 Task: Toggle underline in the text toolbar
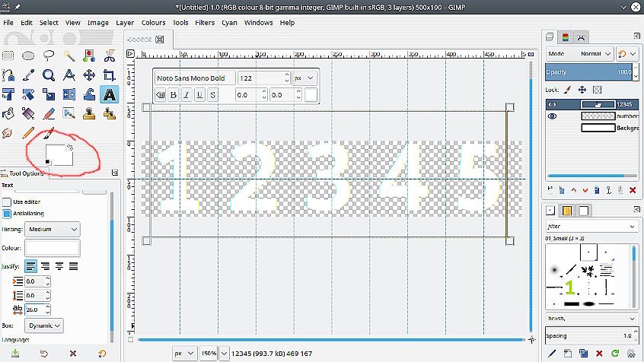(x=199, y=95)
